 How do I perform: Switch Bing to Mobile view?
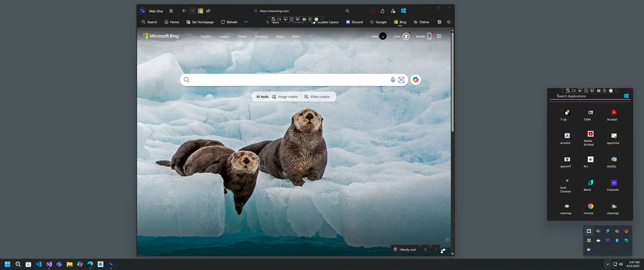[x=420, y=36]
